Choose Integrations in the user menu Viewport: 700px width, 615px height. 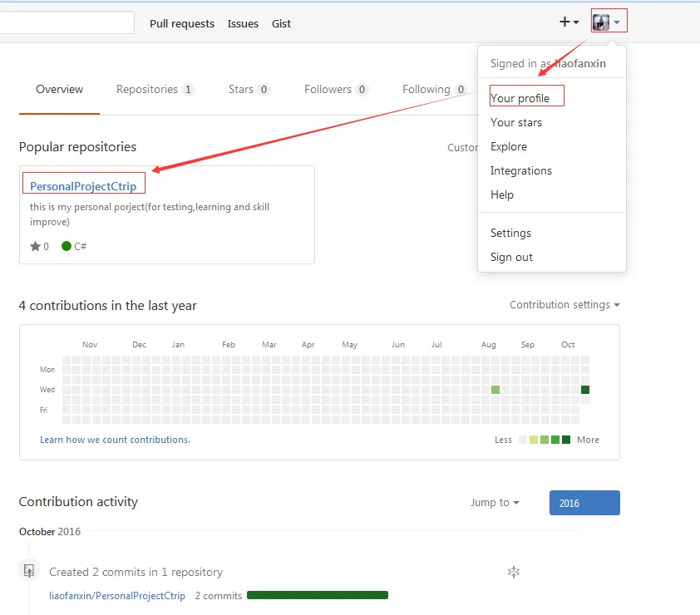[x=521, y=170]
